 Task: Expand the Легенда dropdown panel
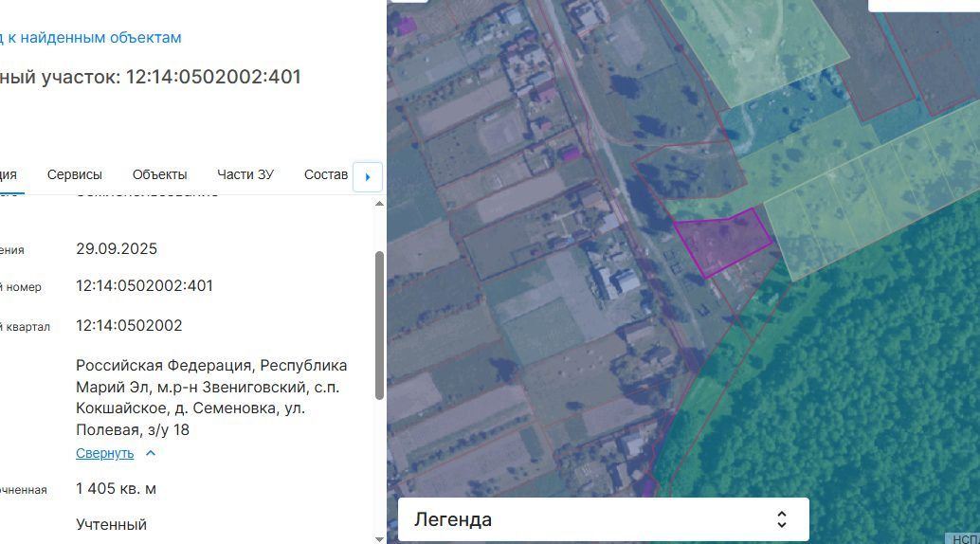click(x=603, y=519)
